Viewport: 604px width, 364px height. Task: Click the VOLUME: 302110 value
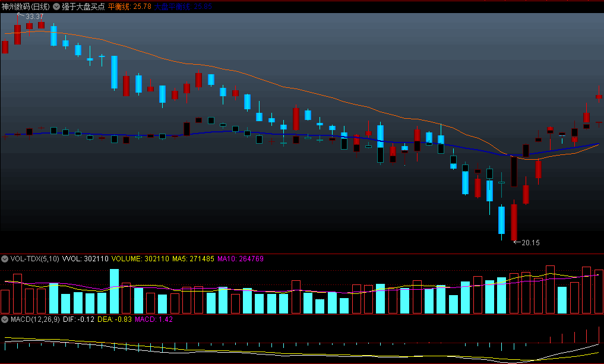[x=140, y=259]
